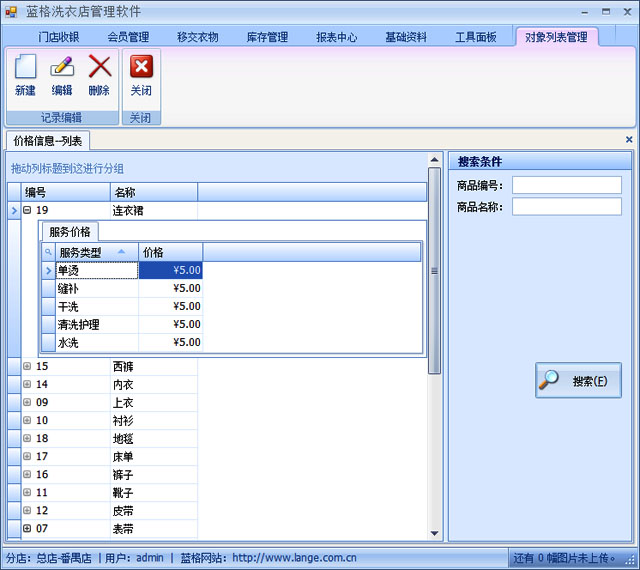Click the vertical scrollbar thumb
Screen dimensions: 640x570
(x=434, y=271)
